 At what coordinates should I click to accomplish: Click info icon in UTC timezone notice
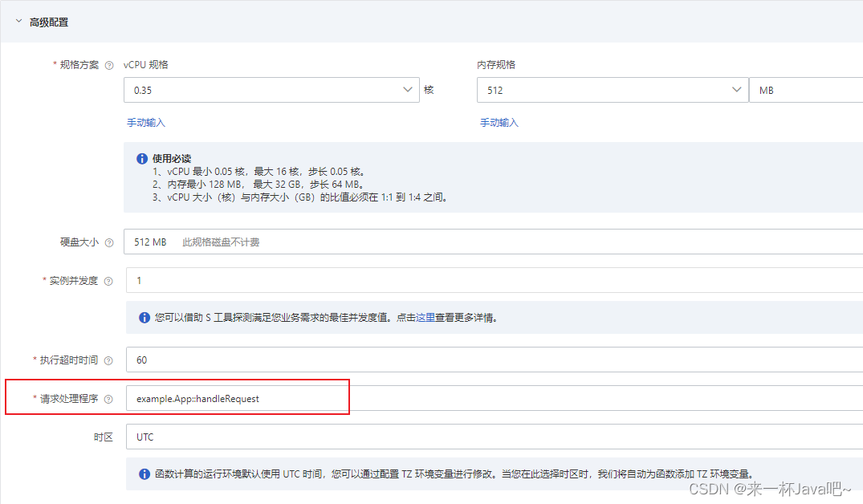click(x=145, y=474)
